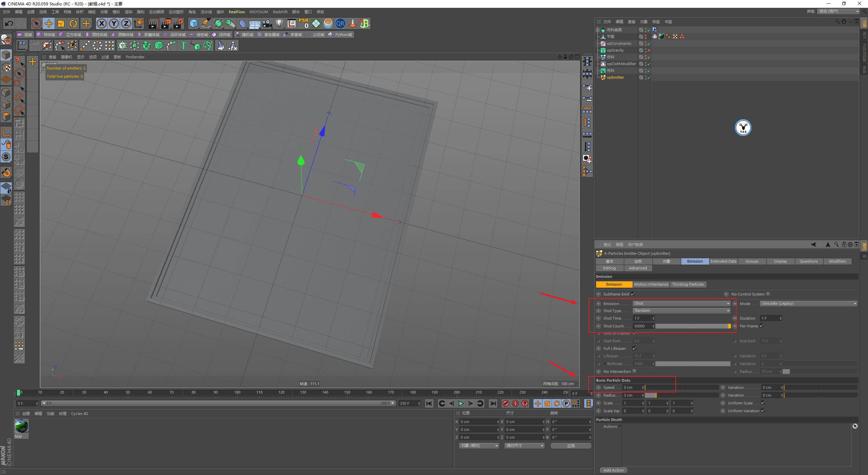Click the Add Action button
The image size is (868, 475).
point(613,470)
